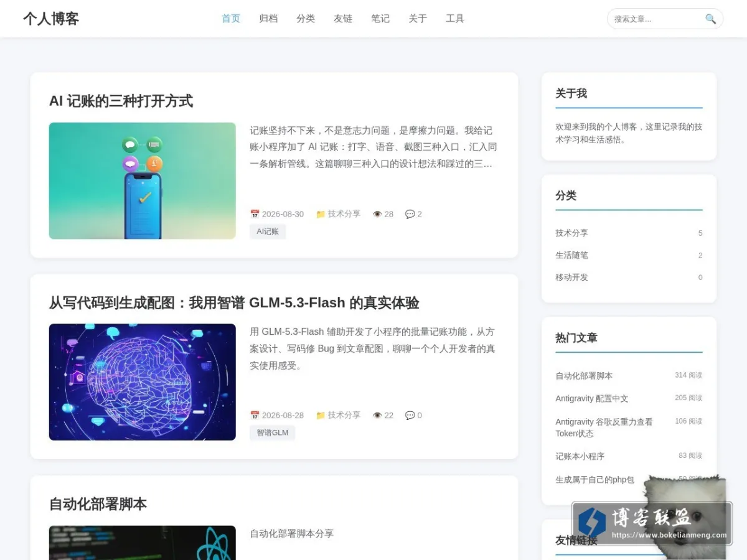This screenshot has height=560, width=747.
Task: Click the 个人博客 site title
Action: click(51, 19)
